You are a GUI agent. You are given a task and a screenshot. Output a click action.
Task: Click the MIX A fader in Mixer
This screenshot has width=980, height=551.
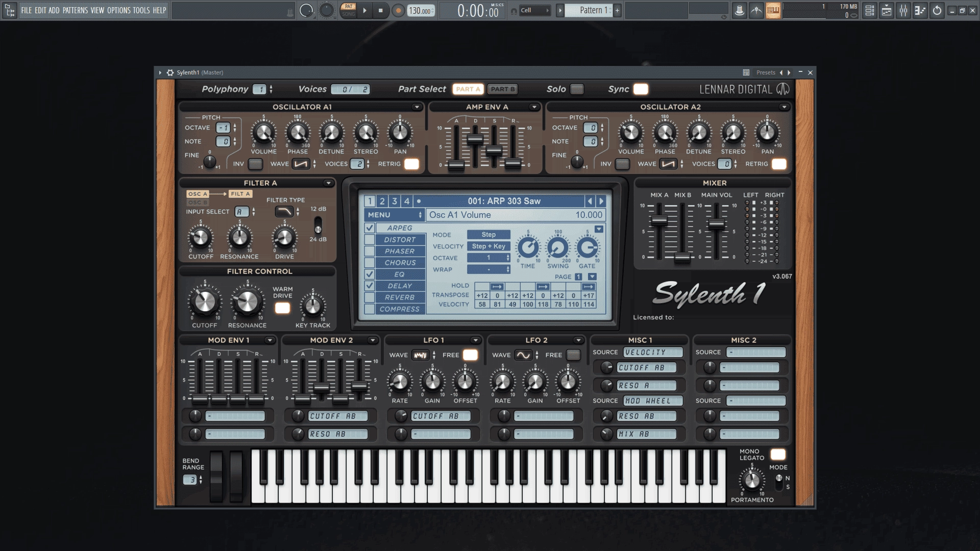(x=659, y=220)
